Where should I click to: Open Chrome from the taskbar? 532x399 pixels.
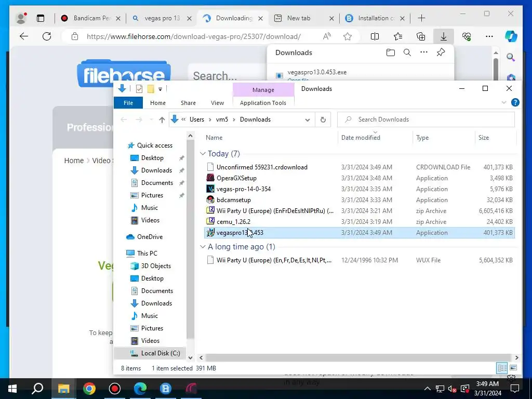click(x=89, y=389)
